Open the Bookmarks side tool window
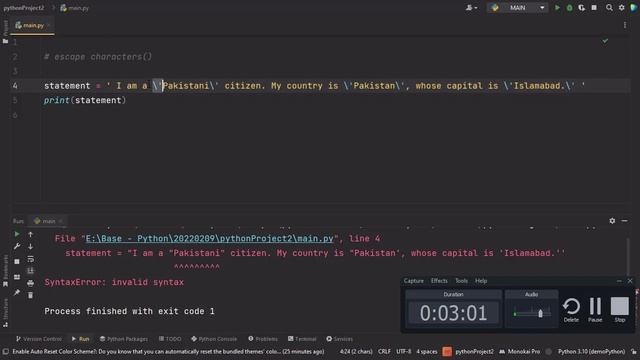This screenshot has height=360, width=640. tap(5, 271)
